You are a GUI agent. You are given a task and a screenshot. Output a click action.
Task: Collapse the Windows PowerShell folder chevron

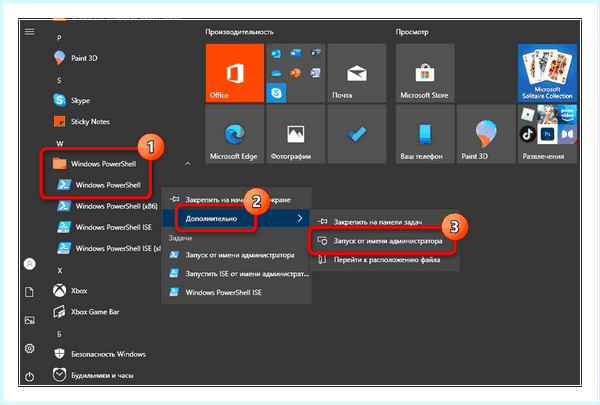[188, 164]
